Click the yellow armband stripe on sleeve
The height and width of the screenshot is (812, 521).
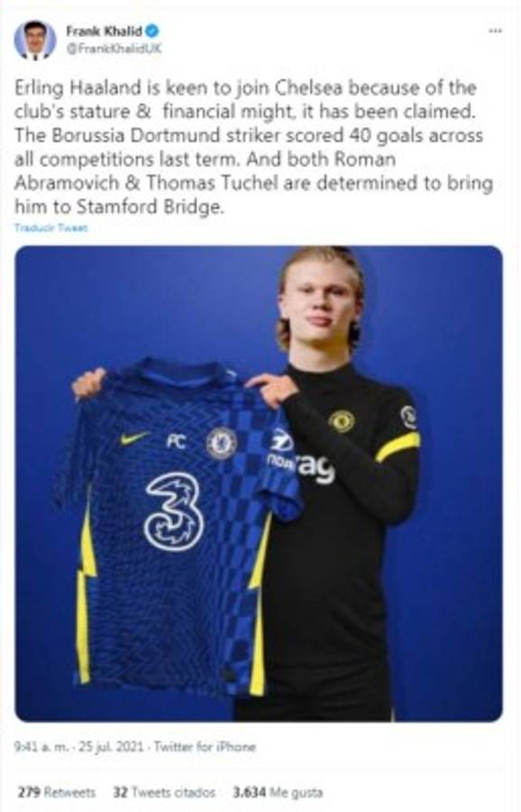pyautogui.click(x=398, y=446)
